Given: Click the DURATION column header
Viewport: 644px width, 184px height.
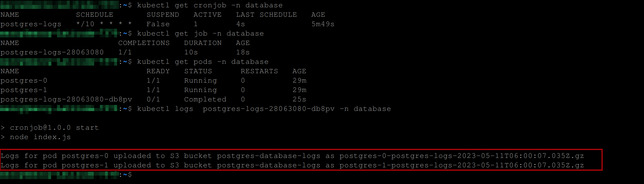Looking at the screenshot, I should (203, 43).
